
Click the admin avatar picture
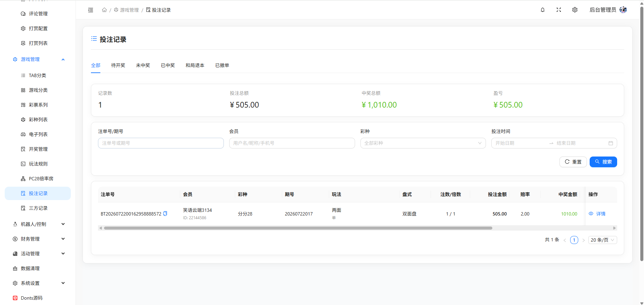pyautogui.click(x=623, y=10)
